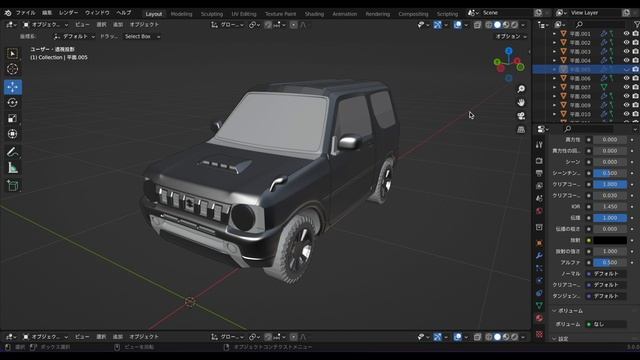Disable render for 平面.003 camera icon

tap(636, 51)
